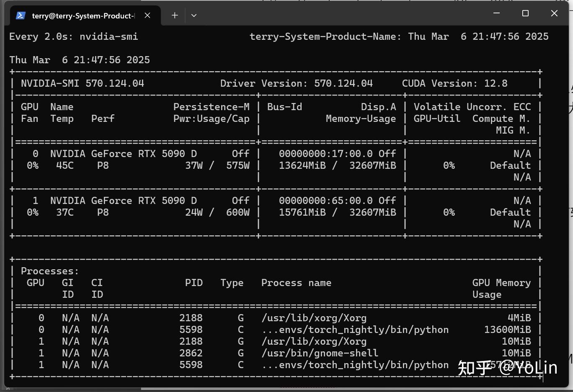Click the /usr/bin/gnome-shell process name
Viewport: 573px width, 392px height.
point(320,353)
